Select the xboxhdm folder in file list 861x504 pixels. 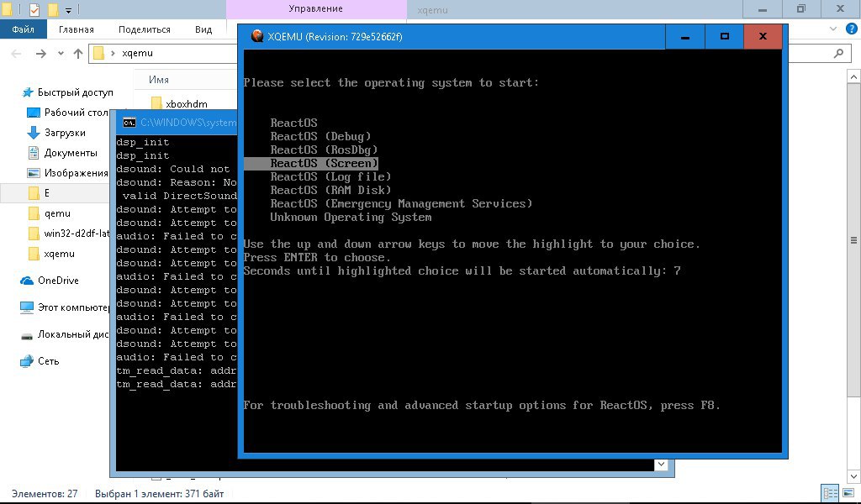click(179, 103)
